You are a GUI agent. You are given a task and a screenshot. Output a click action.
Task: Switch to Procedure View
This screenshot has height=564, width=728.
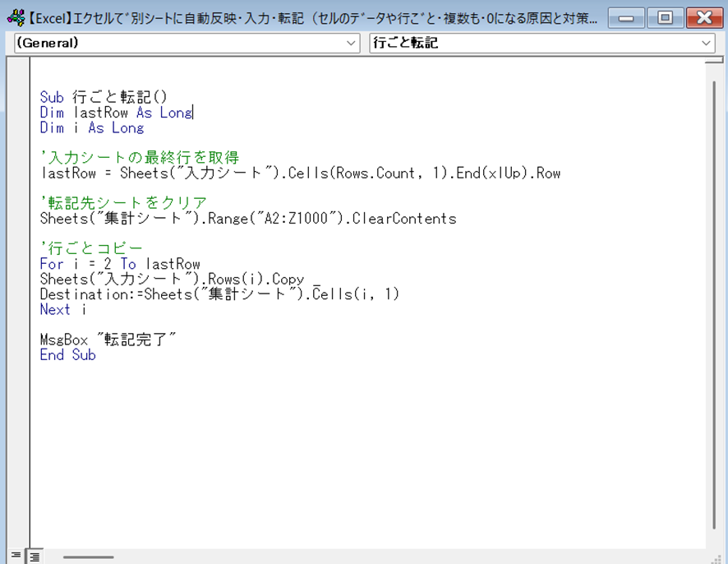pyautogui.click(x=16, y=555)
